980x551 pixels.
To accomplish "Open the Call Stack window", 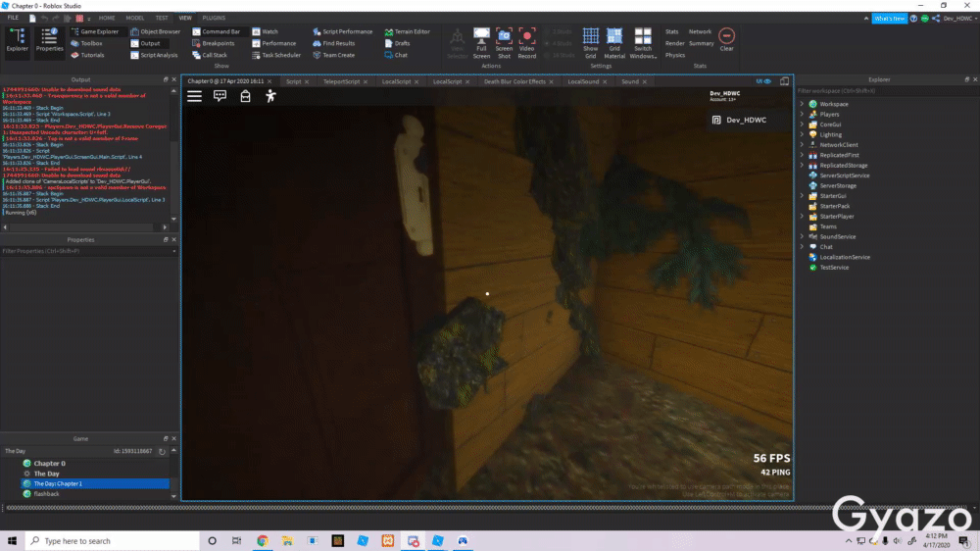I will (x=210, y=55).
